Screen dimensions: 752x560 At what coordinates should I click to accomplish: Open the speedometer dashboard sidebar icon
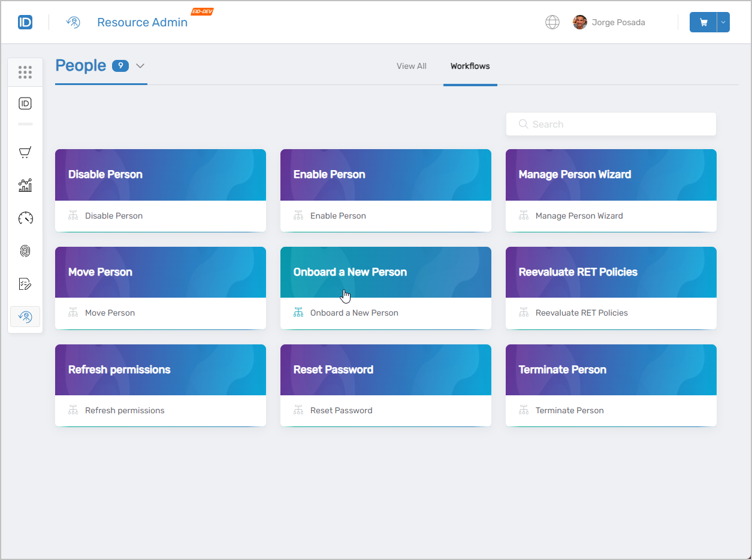coord(25,218)
